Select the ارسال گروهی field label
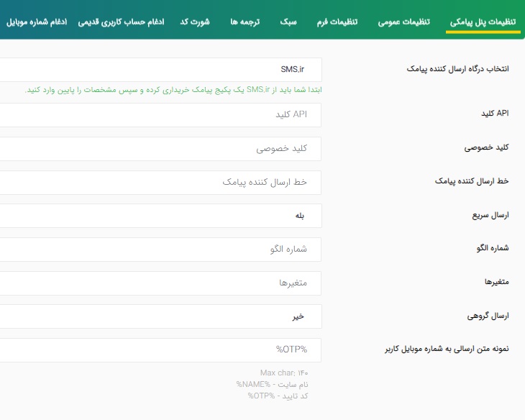 [488, 316]
